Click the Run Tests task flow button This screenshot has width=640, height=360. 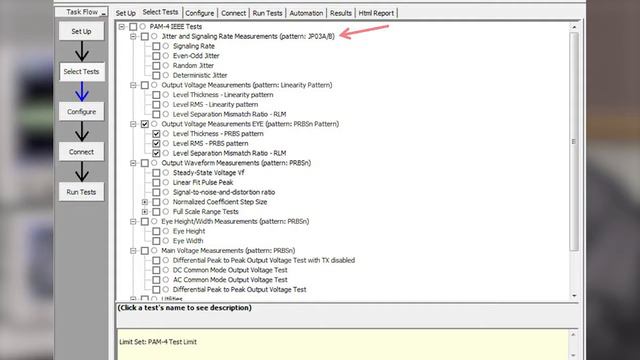tap(81, 192)
